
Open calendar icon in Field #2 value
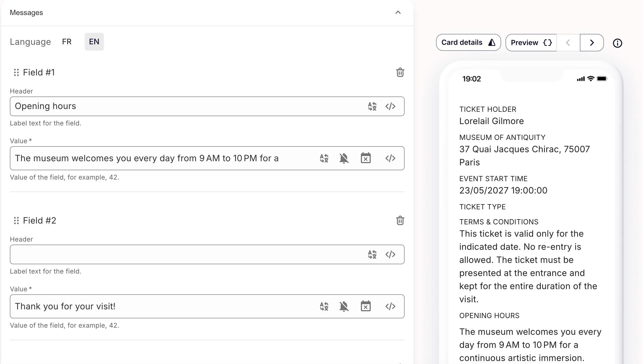click(366, 306)
